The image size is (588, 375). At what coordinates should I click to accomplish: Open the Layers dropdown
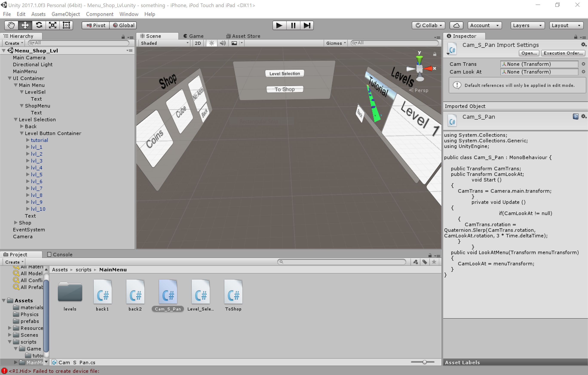coord(527,25)
